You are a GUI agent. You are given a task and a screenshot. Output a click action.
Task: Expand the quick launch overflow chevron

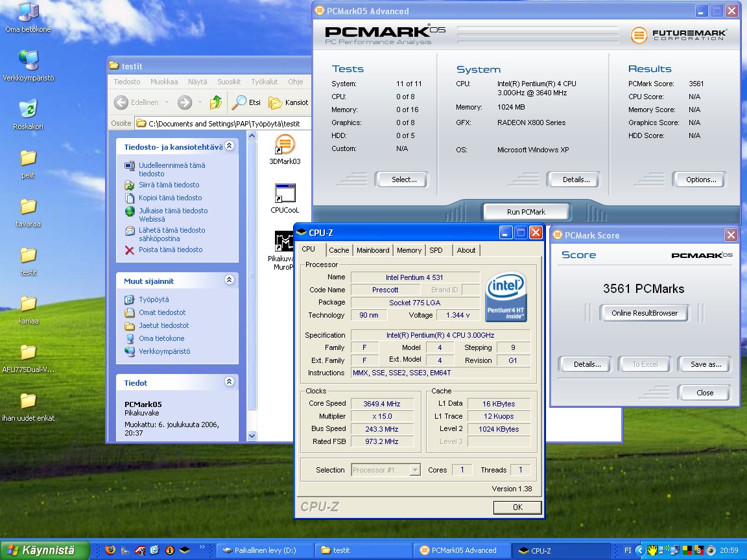click(202, 547)
